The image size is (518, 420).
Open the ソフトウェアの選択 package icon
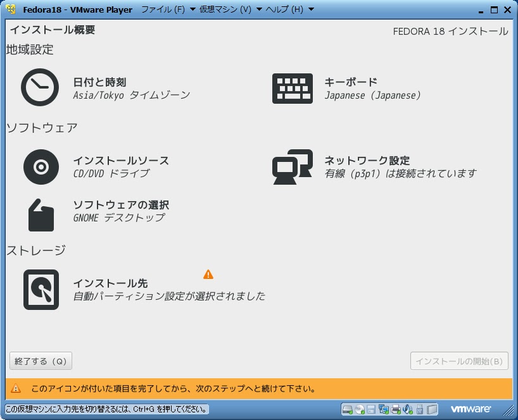pyautogui.click(x=41, y=215)
